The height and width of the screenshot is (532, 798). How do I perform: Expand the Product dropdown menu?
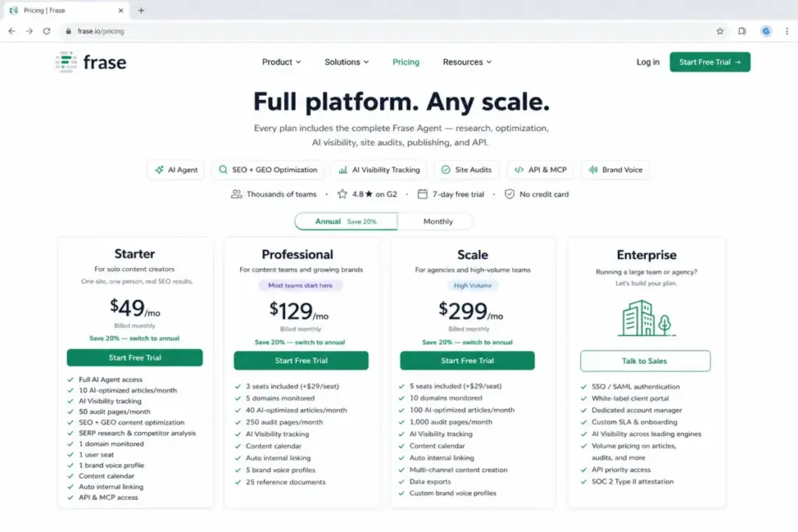coord(281,62)
